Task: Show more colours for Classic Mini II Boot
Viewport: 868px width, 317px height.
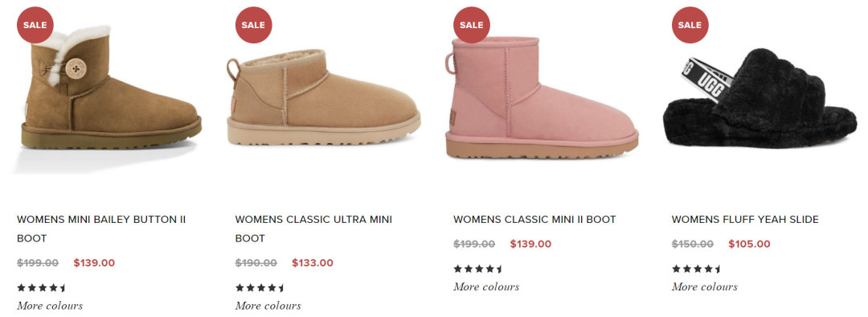Action: pos(486,286)
